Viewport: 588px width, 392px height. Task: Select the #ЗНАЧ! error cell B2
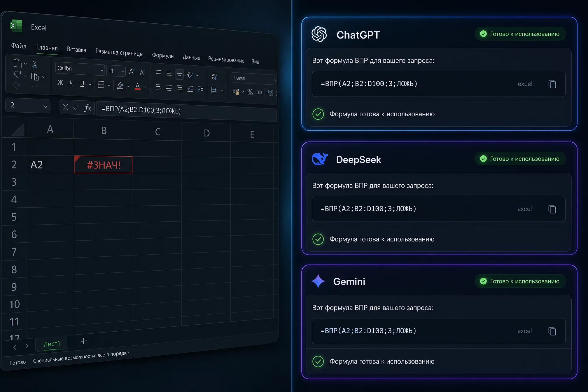(103, 165)
